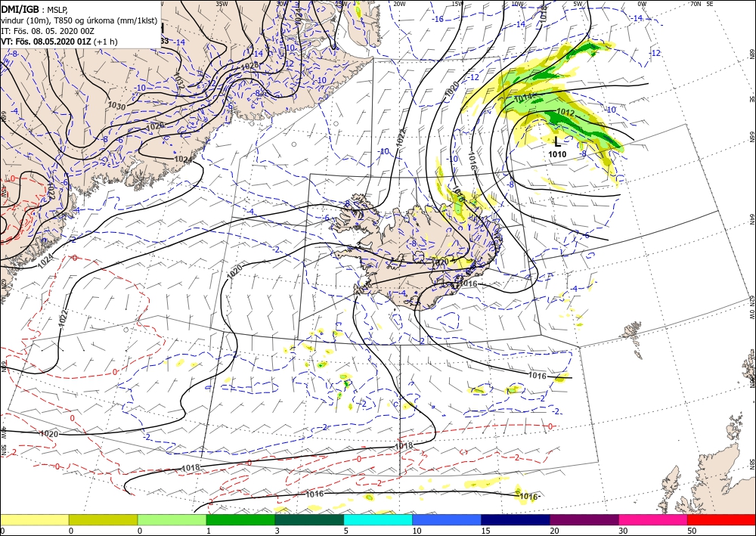Click the '20W' longitude label
Viewport: 756px width, 536px height.
pos(399,4)
